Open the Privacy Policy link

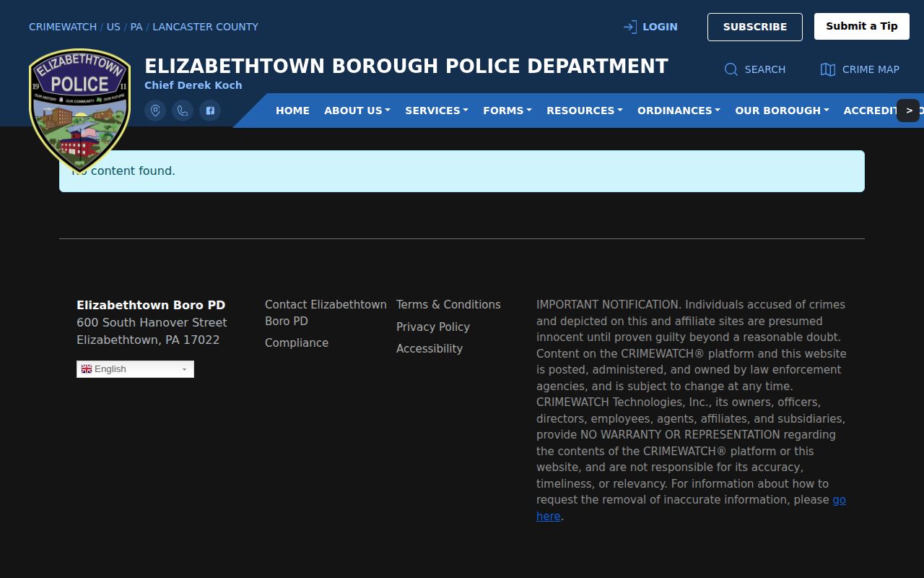pyautogui.click(x=433, y=327)
